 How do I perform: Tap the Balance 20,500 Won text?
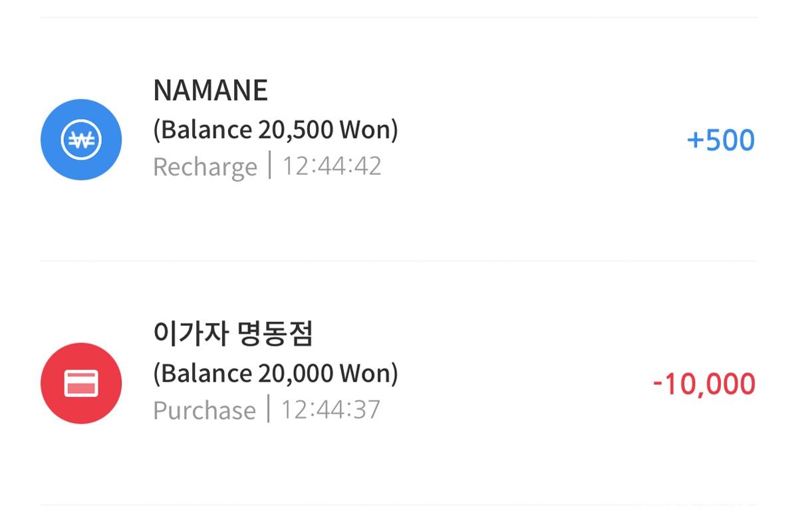tap(275, 130)
